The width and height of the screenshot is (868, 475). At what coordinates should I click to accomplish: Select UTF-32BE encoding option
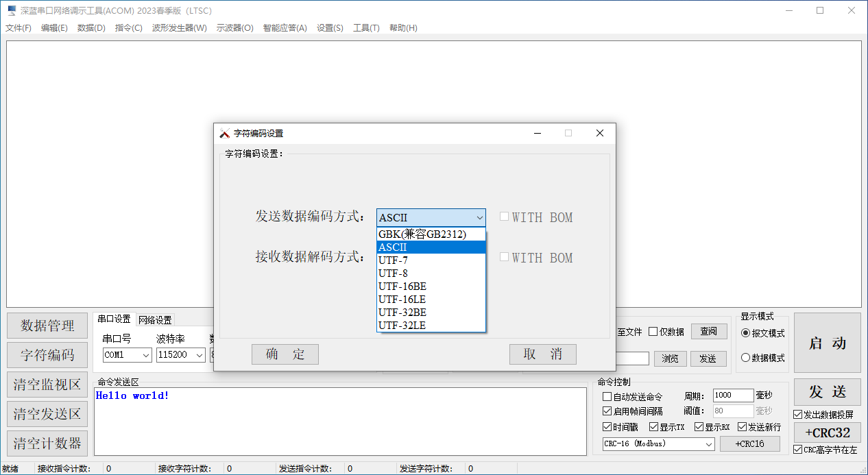431,313
